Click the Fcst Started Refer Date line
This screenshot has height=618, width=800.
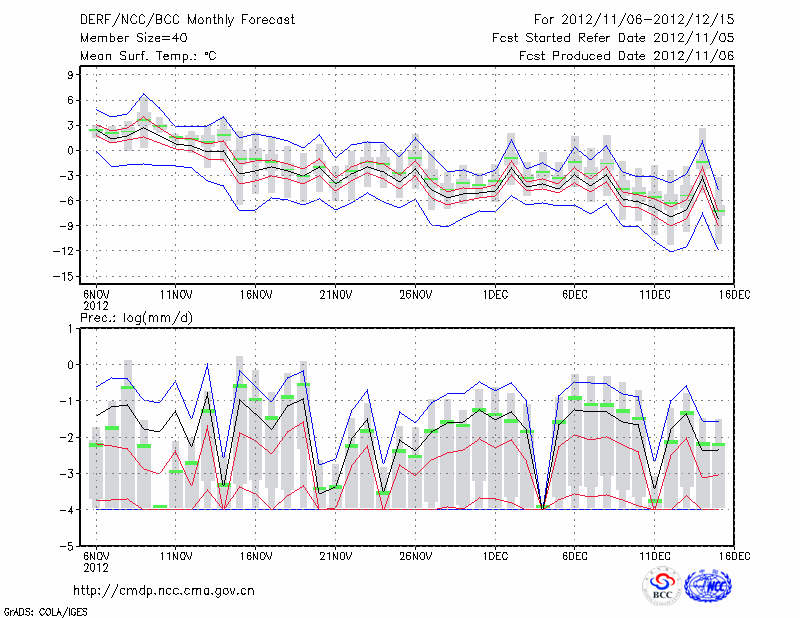pyautogui.click(x=613, y=38)
